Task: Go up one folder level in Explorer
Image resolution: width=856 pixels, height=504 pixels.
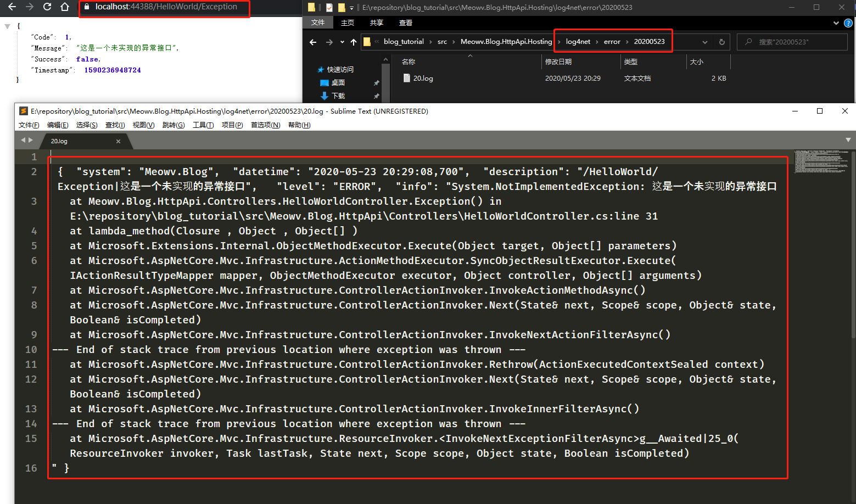Action: tap(354, 42)
